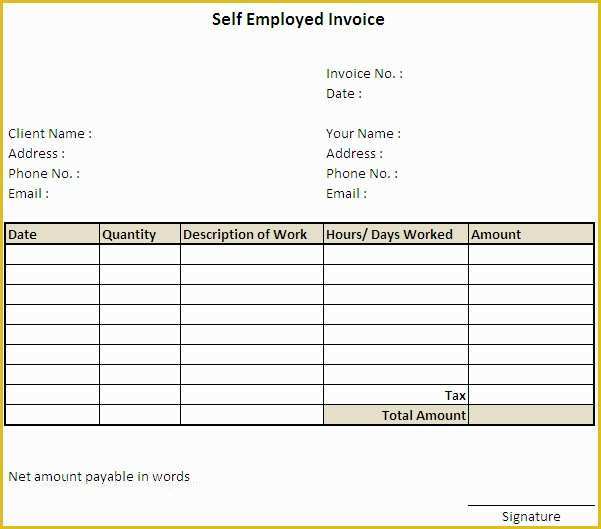601x529 pixels.
Task: Click the "Your Name :" label
Action: [363, 133]
